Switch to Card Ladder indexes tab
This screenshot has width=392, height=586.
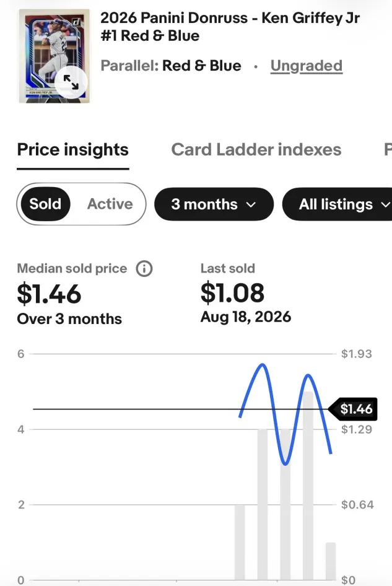pyautogui.click(x=256, y=149)
